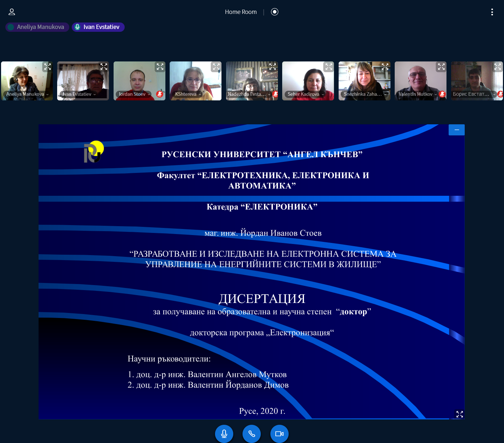Image resolution: width=504 pixels, height=443 pixels.
Task: Open the three-dot options menu
Action: (492, 12)
